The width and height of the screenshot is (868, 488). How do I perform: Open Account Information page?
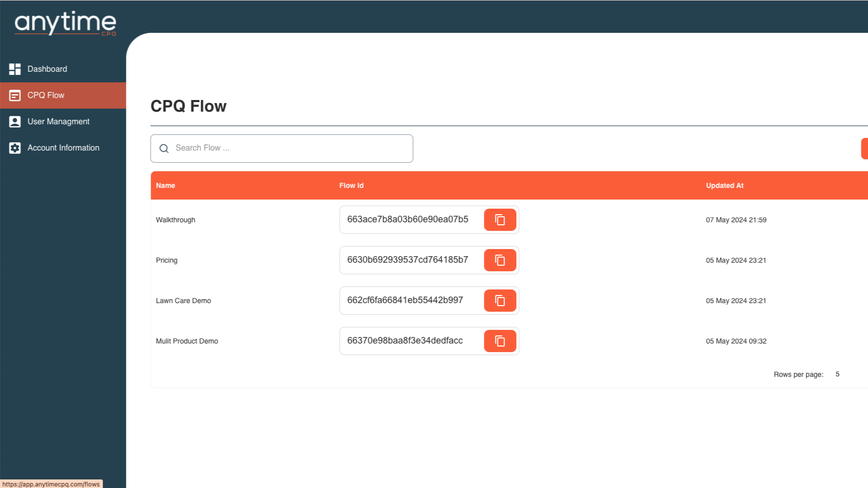[x=63, y=148]
